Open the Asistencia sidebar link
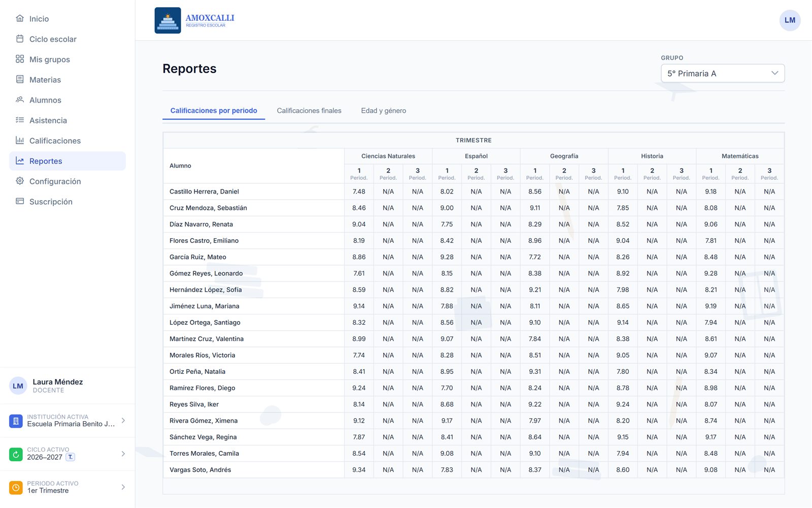 [x=67, y=120]
